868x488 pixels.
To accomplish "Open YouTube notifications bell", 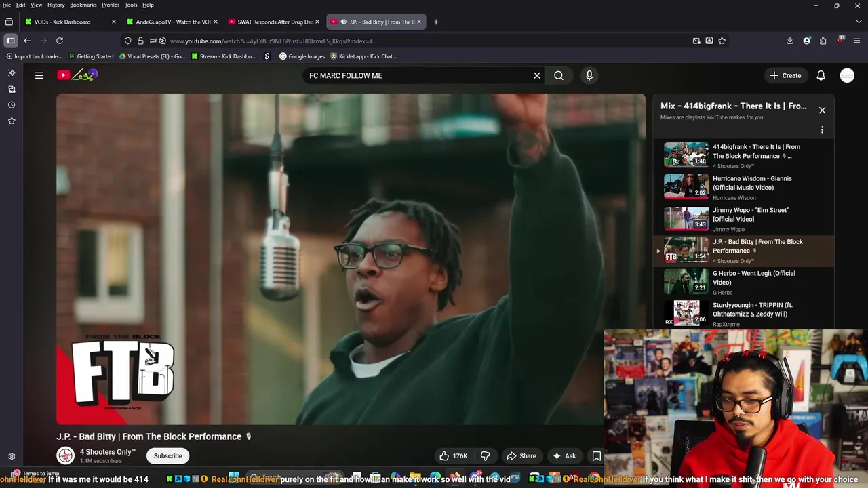I will coord(821,75).
